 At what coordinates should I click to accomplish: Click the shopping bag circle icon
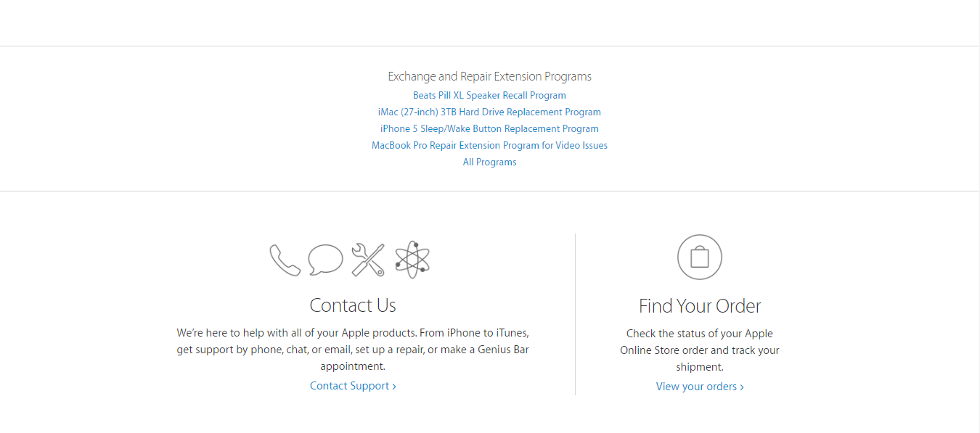click(700, 257)
